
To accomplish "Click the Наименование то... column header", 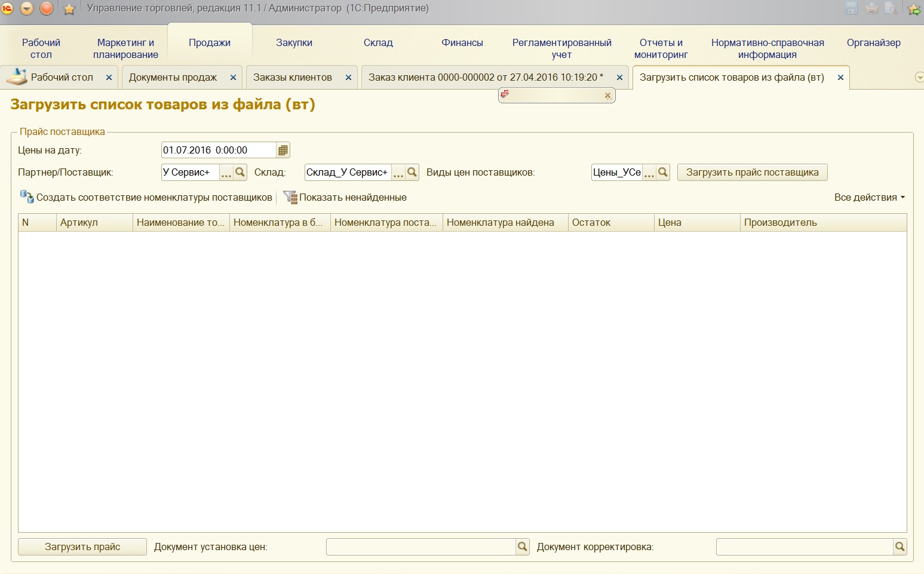I will tap(181, 223).
